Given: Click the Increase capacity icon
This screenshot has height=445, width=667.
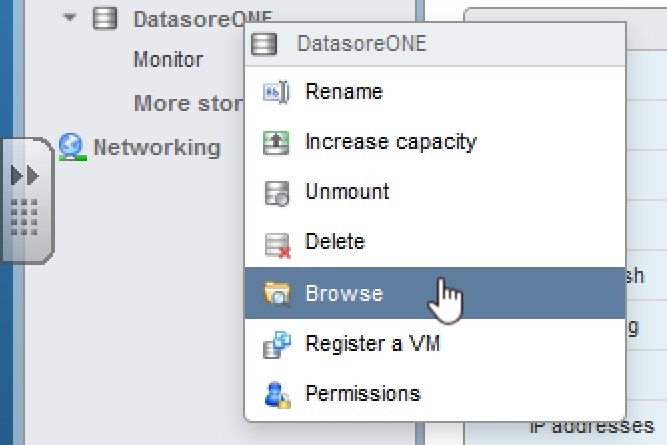Looking at the screenshot, I should (x=275, y=142).
